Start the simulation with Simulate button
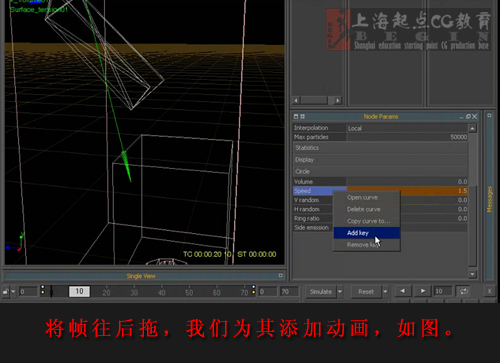 point(321,292)
